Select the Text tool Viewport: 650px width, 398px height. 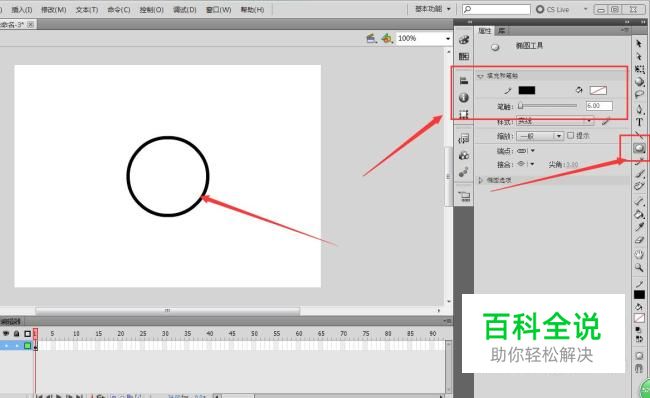(639, 122)
